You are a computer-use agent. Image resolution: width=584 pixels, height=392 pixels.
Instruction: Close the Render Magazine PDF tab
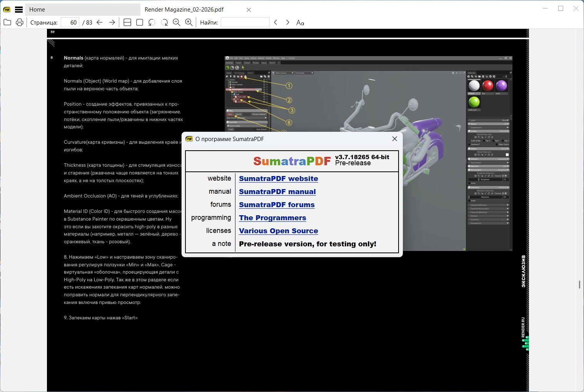pos(249,10)
